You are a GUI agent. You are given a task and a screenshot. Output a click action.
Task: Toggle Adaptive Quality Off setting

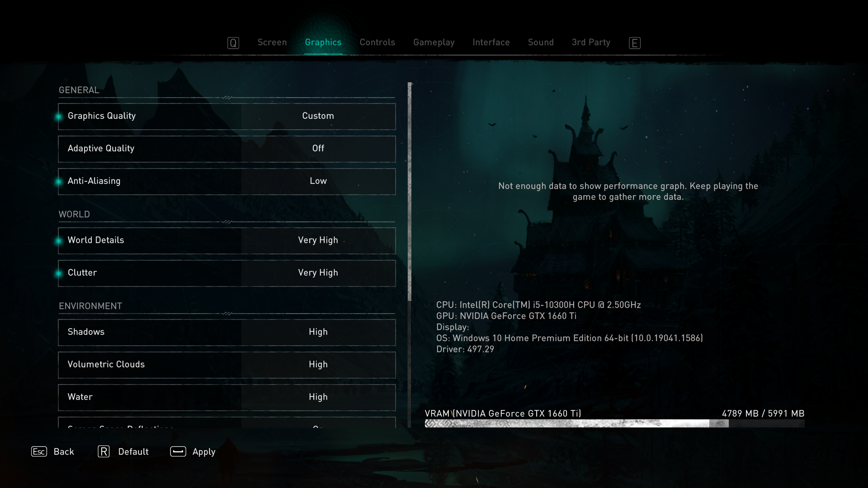pos(317,149)
